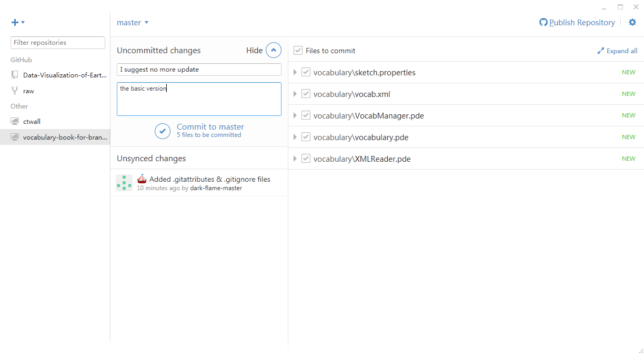The width and height of the screenshot is (644, 354).
Task: Maximize the GitHub Desktop window
Action: point(620,7)
